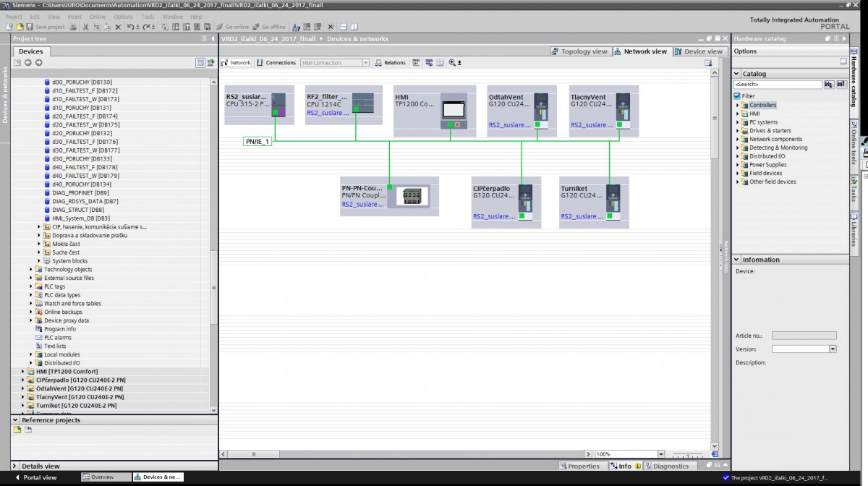Viewport: 868px width, 486px height.
Task: Click the New project icon in toolbar
Action: click(9, 27)
